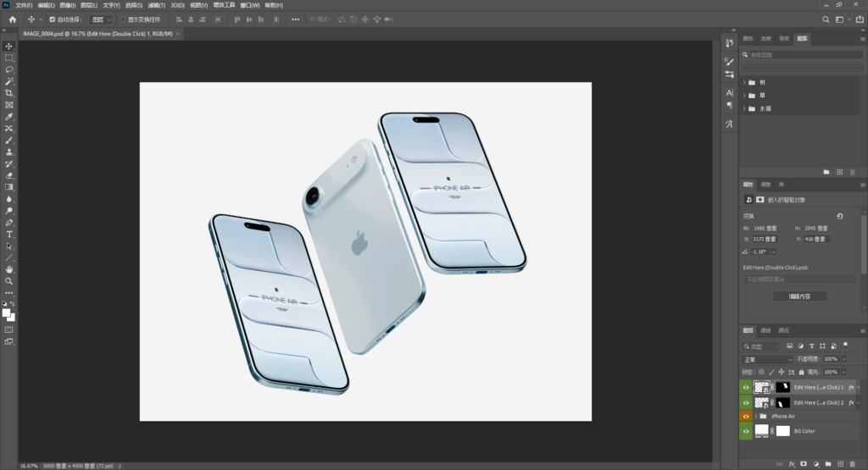This screenshot has height=470, width=868.
Task: Click the Home icon in options bar
Action: coord(13,19)
